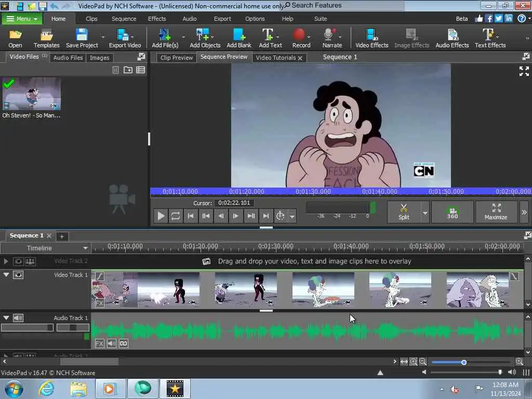Click the FX icon on Audio Track 1 clip
The image size is (532, 399).
99,343
